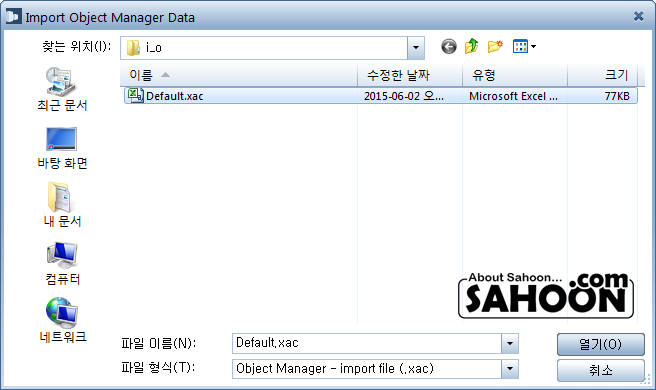Click the dialog title bar app icon
Screen dimensions: 656x390
(13, 17)
